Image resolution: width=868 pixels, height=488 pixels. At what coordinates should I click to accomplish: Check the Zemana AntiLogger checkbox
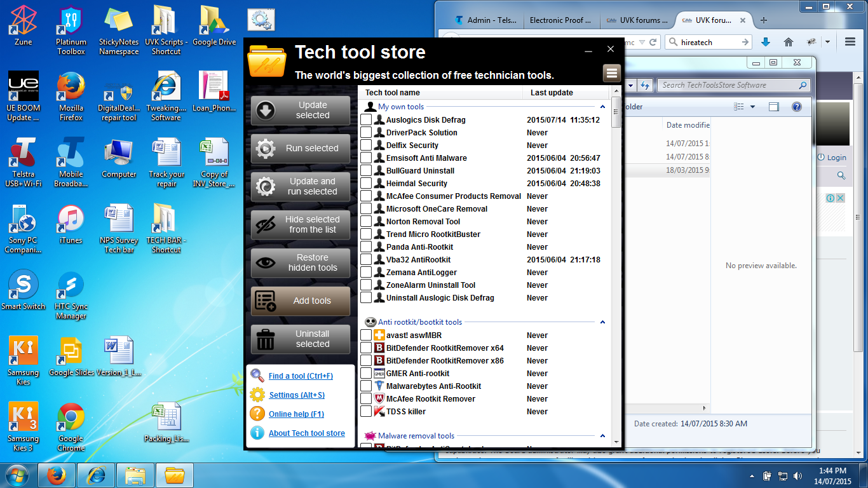[x=366, y=272]
